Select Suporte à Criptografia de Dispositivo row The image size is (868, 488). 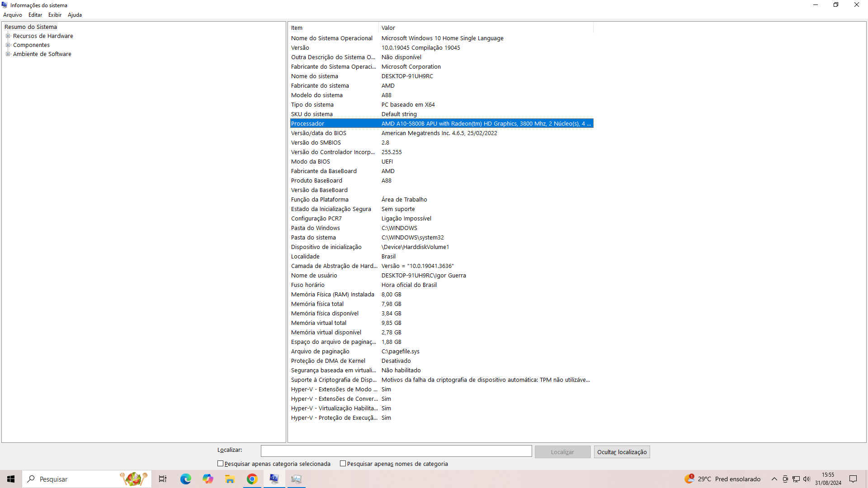click(441, 380)
